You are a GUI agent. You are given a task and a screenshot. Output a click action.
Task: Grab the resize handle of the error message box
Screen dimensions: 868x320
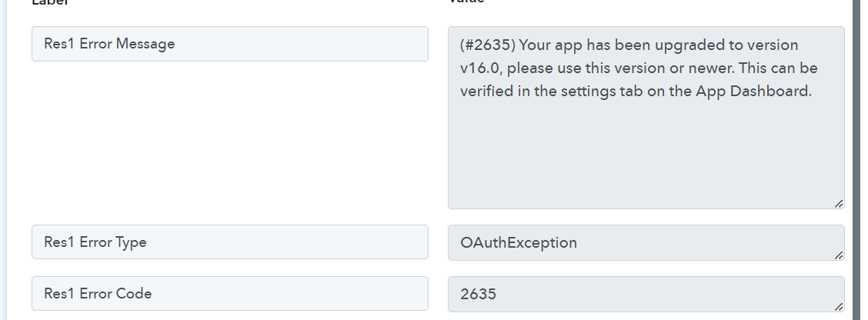pos(838,203)
